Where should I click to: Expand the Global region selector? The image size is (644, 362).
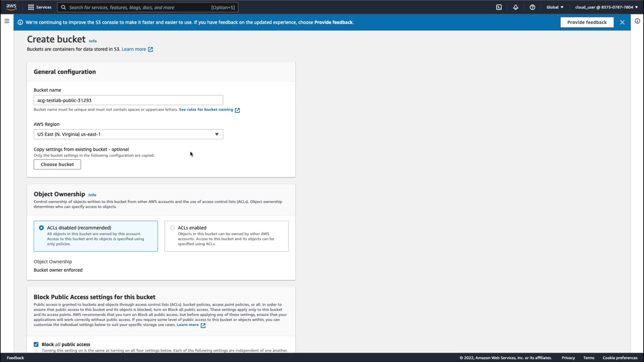555,7
